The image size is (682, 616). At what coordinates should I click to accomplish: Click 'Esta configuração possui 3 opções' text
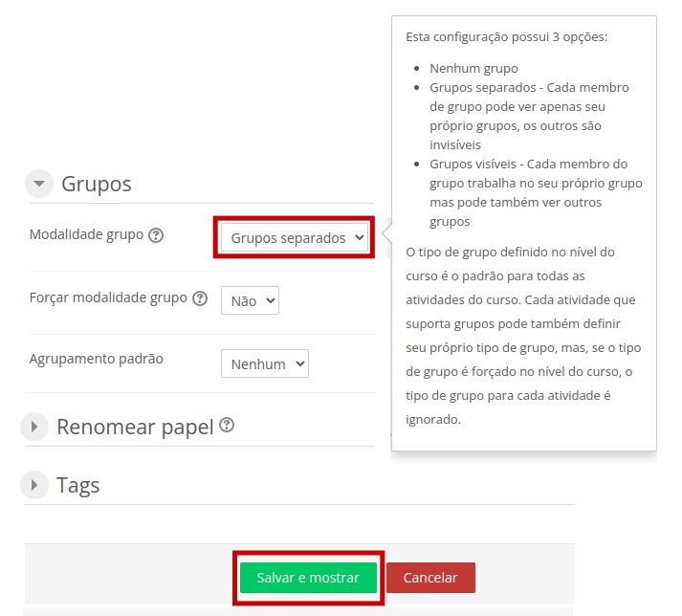pyautogui.click(x=506, y=37)
